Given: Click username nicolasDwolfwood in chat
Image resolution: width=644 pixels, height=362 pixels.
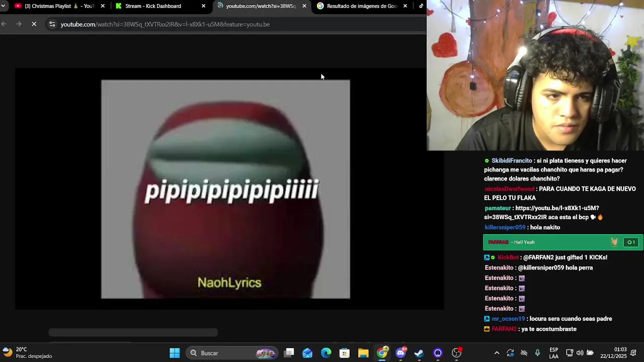Looking at the screenshot, I should click(509, 189).
